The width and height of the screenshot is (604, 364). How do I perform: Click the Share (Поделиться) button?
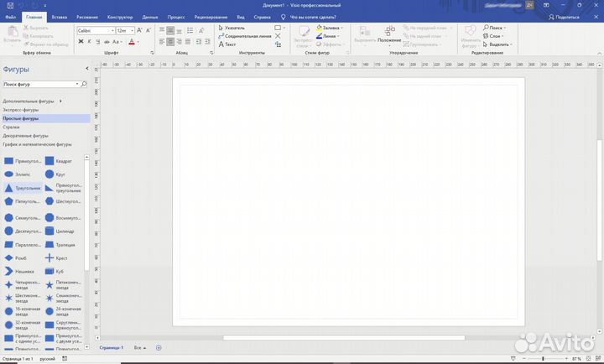pos(565,17)
